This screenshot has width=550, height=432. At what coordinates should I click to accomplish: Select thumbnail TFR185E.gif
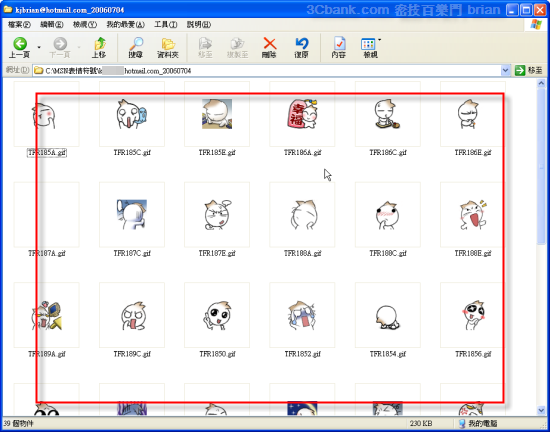pyautogui.click(x=217, y=114)
